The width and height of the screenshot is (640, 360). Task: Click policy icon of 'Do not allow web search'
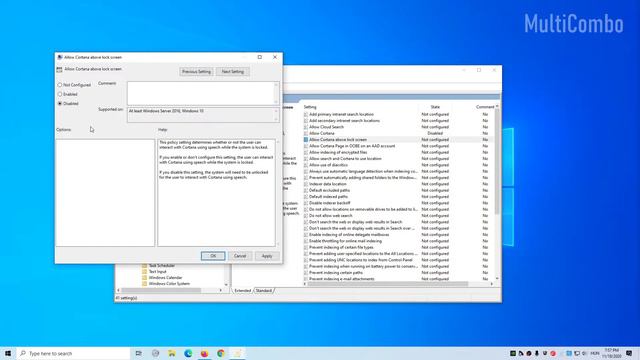[306, 216]
